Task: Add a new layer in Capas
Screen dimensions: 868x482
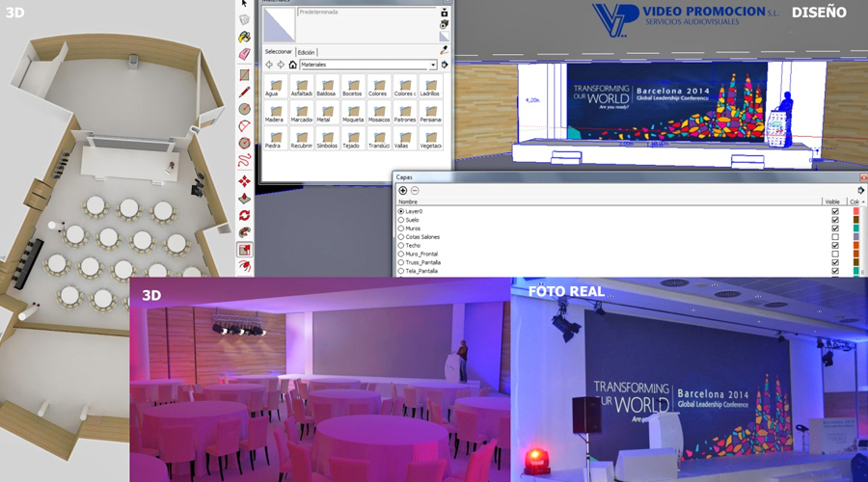Action: point(402,190)
